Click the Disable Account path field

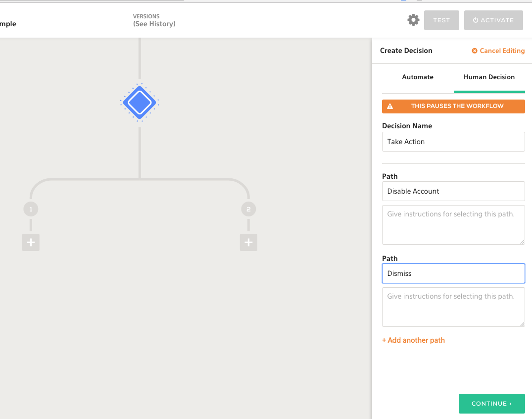pyautogui.click(x=453, y=191)
